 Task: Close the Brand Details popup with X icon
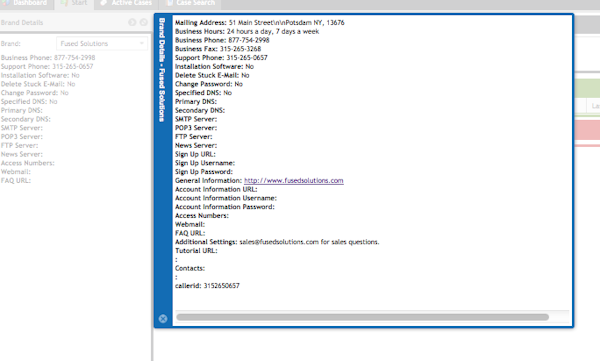163,319
